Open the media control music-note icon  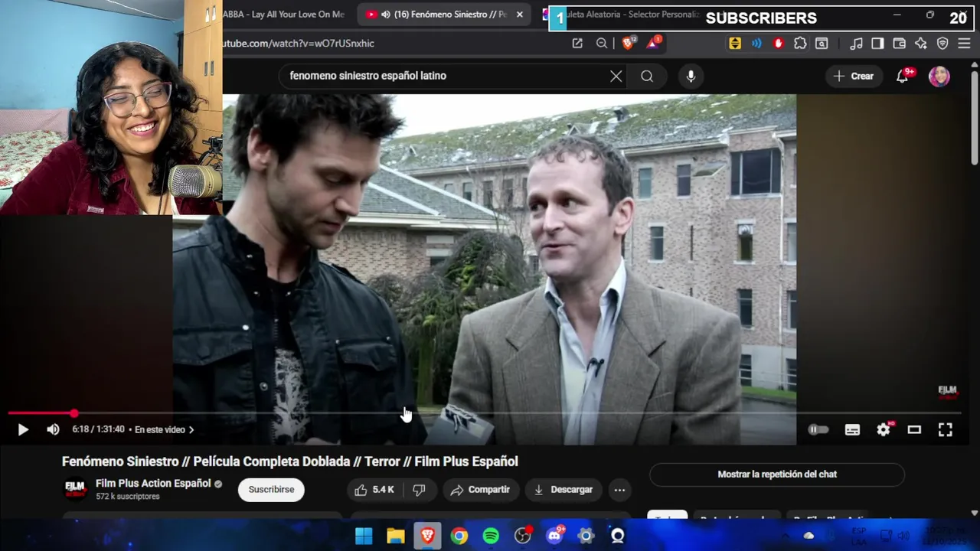coord(857,44)
